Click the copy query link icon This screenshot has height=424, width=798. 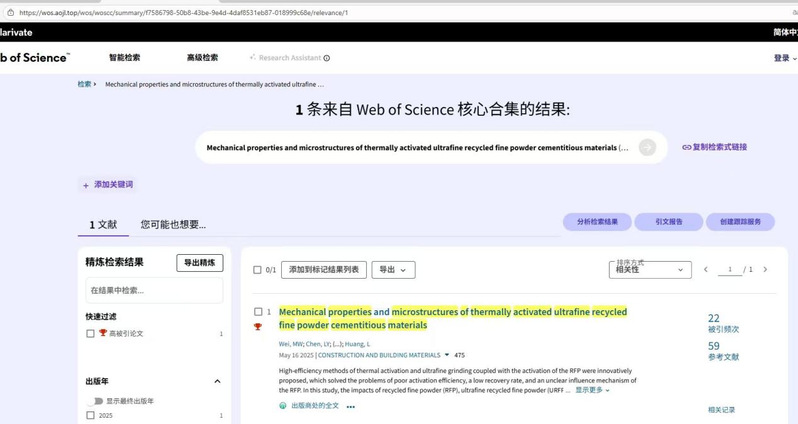pyautogui.click(x=687, y=147)
